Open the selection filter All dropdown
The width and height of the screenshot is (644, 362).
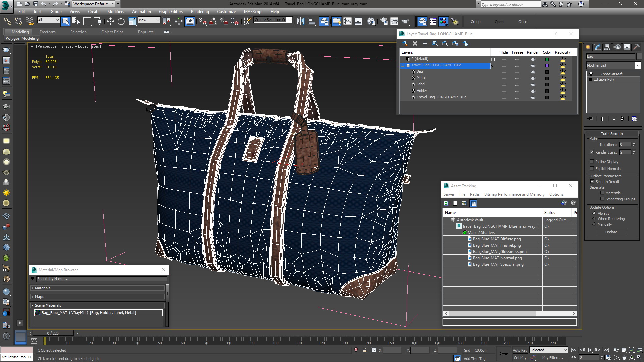click(48, 20)
